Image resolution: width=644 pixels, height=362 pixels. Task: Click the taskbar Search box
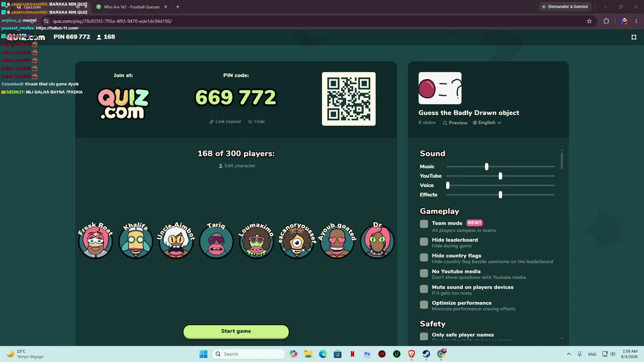(x=249, y=354)
